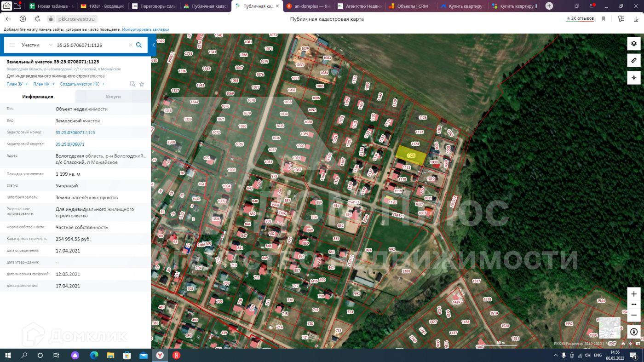The height and width of the screenshot is (362, 644).
Task: Collapse the left info panel
Action: point(154,45)
